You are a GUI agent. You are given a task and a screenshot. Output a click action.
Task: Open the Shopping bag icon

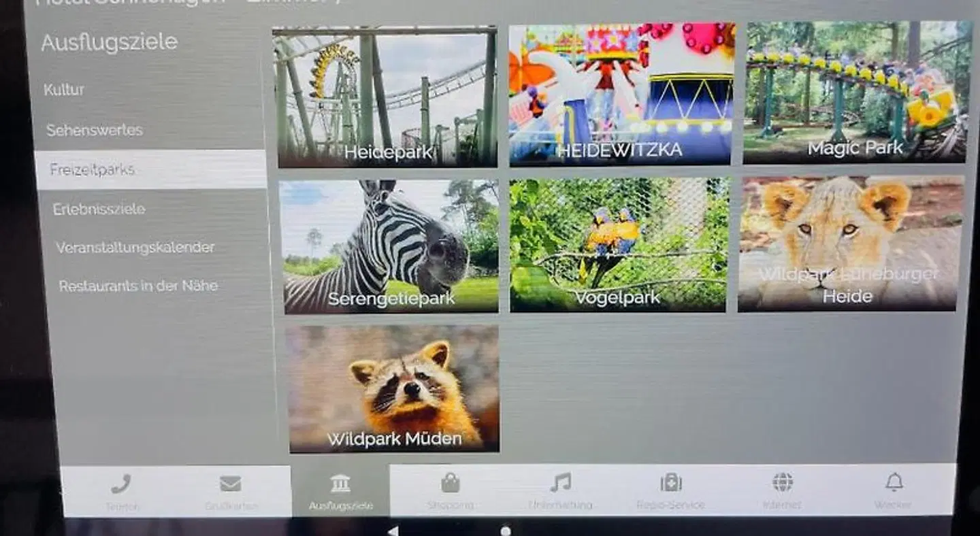pos(450,482)
